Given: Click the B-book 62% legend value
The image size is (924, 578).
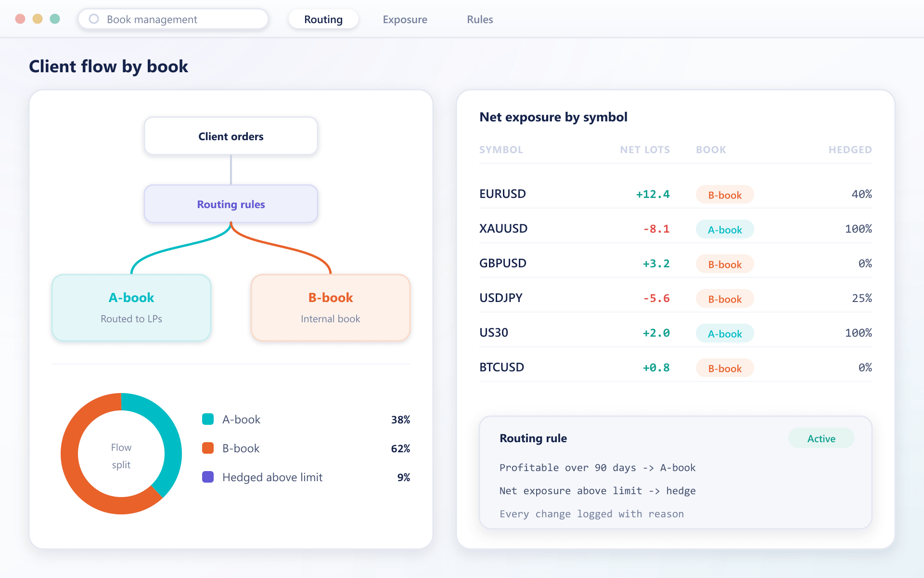Looking at the screenshot, I should (400, 448).
